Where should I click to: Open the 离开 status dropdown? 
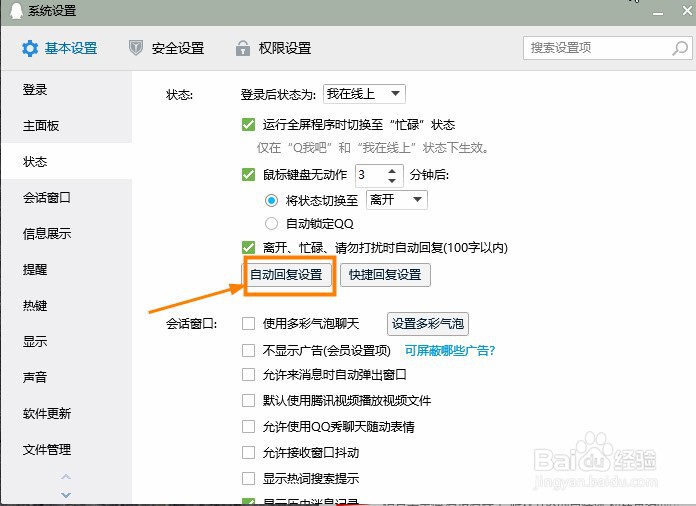pos(397,200)
